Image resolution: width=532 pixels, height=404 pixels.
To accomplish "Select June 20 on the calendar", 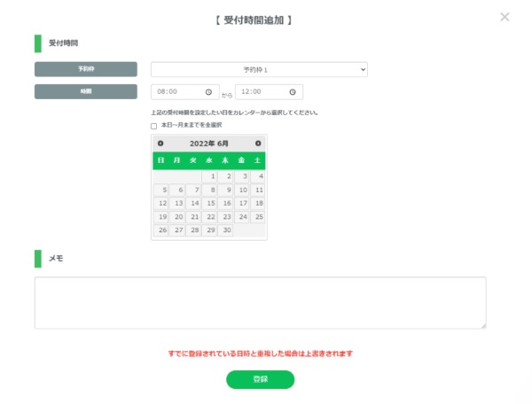I will [x=177, y=216].
